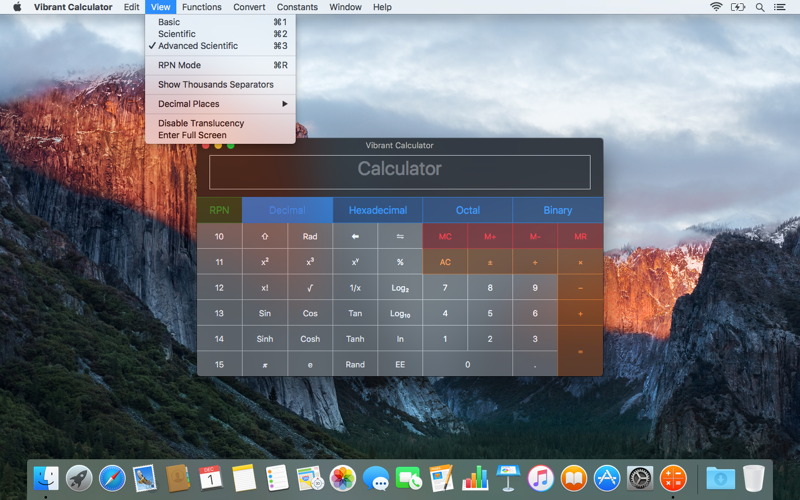Open the Window menu

[345, 7]
